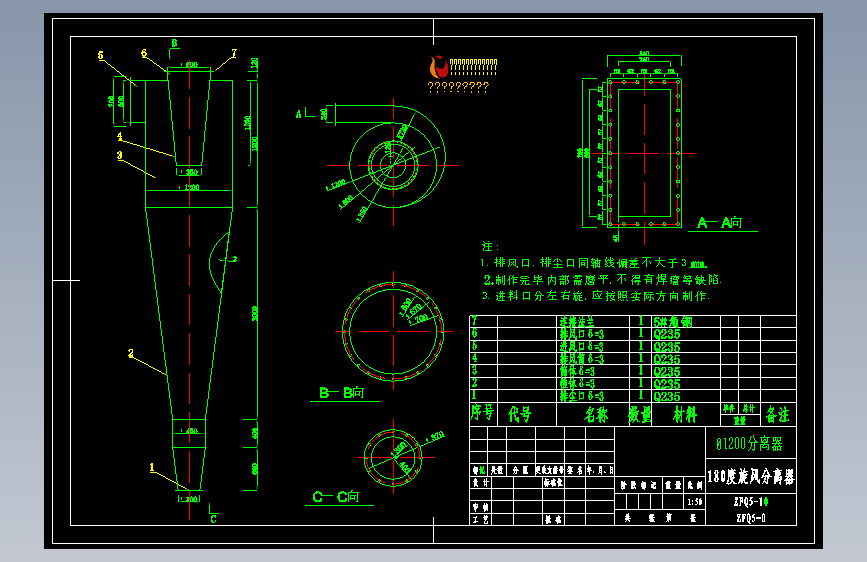The image size is (867, 562).
Task: Click section marker C below the elevation
Action: coord(213,519)
